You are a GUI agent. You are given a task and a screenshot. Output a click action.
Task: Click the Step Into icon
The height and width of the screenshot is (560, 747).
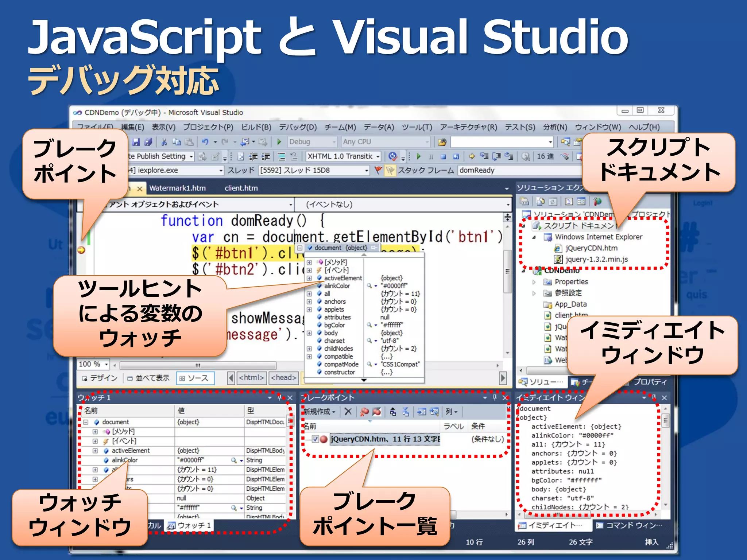pyautogui.click(x=484, y=156)
